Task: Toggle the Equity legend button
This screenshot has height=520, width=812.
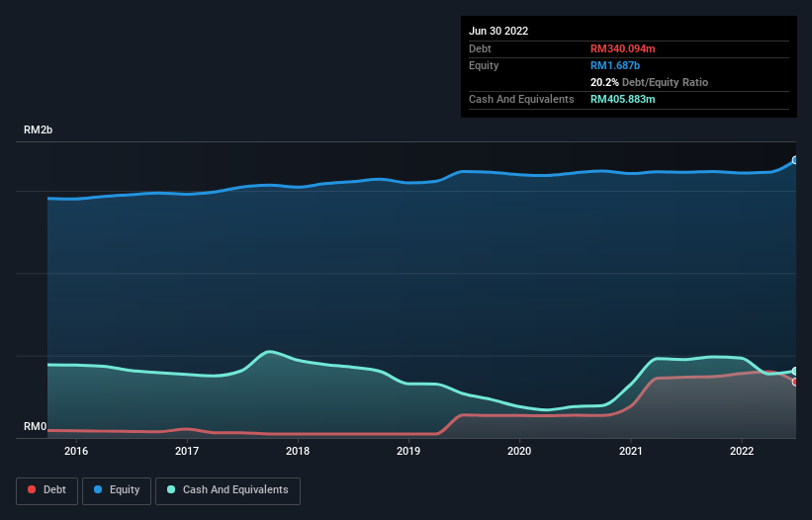Action: coord(117,490)
